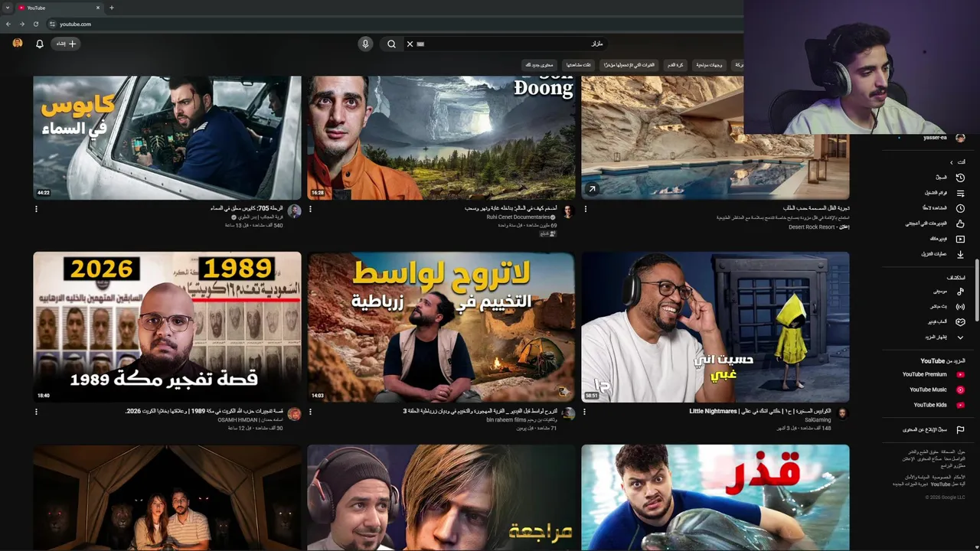Open the 'كابوس في السماء' cockpit thumbnail
This screenshot has width=980, height=551.
pyautogui.click(x=167, y=138)
